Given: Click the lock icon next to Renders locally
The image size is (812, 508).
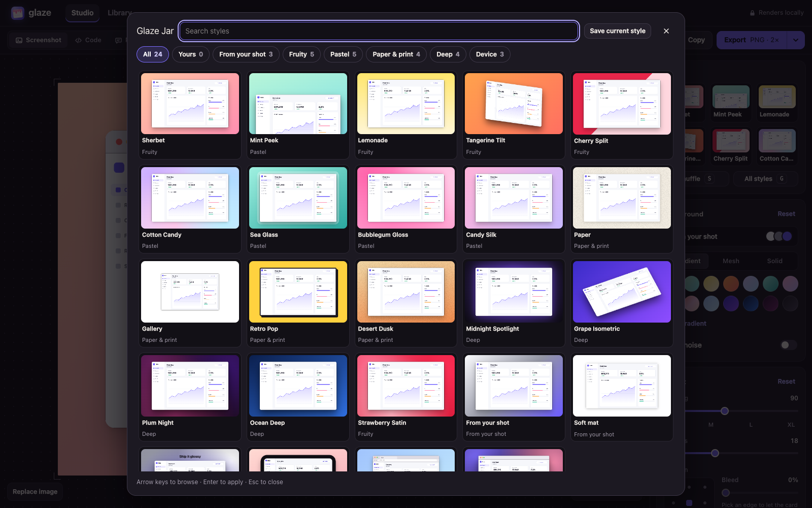Looking at the screenshot, I should pyautogui.click(x=752, y=13).
